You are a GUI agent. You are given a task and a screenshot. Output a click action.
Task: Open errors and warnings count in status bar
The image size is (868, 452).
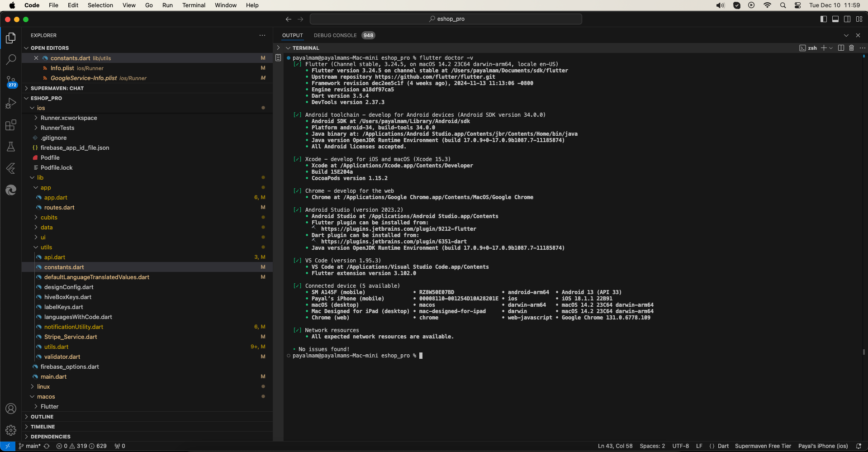tap(81, 446)
